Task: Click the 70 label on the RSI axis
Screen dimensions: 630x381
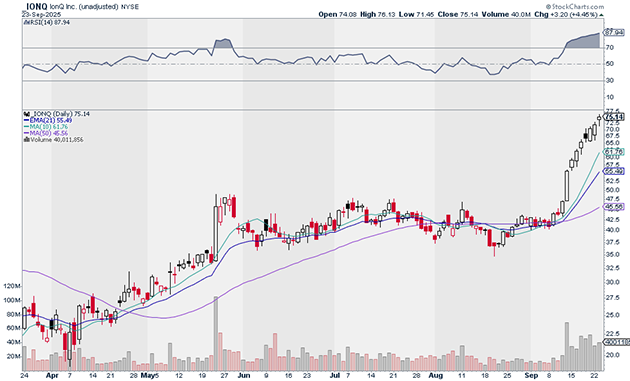Action: [x=610, y=47]
